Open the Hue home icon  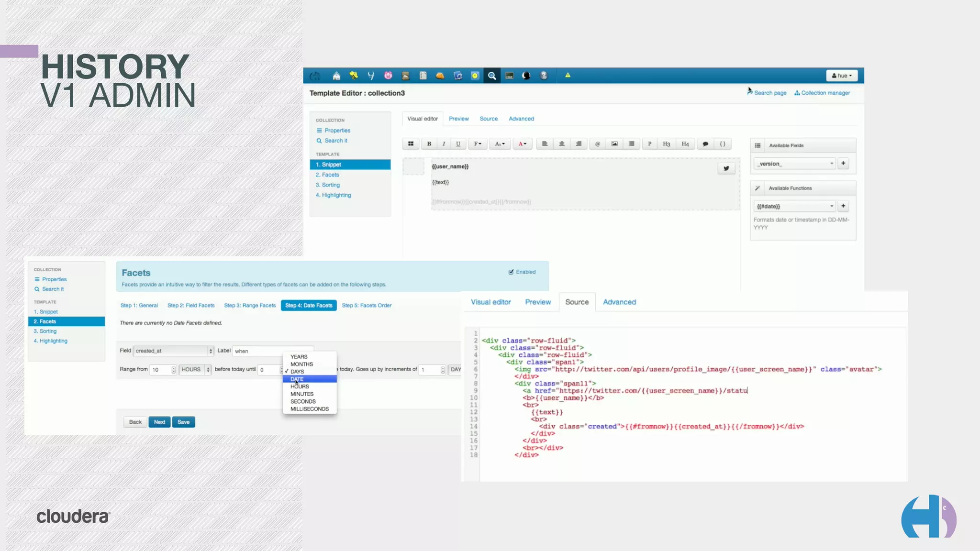pos(336,76)
